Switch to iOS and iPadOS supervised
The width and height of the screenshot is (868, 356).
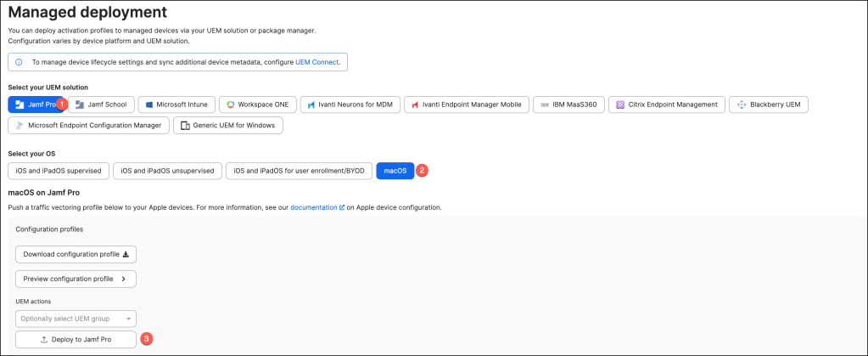point(58,171)
